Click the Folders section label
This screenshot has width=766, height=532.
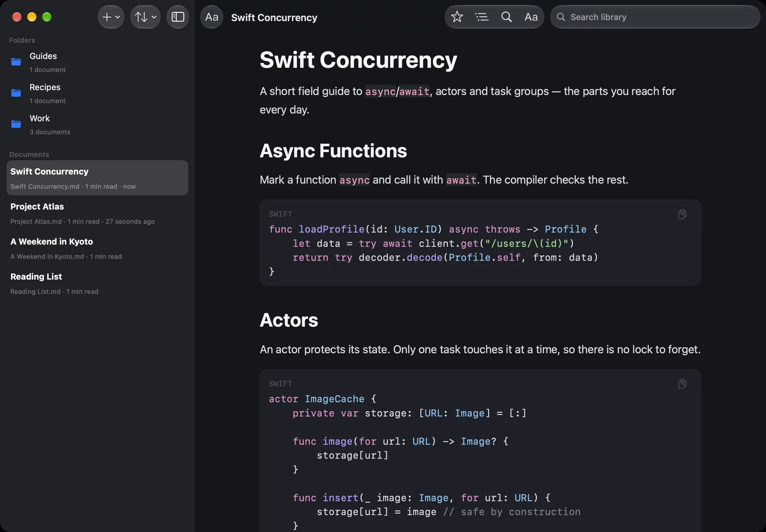tap(22, 40)
